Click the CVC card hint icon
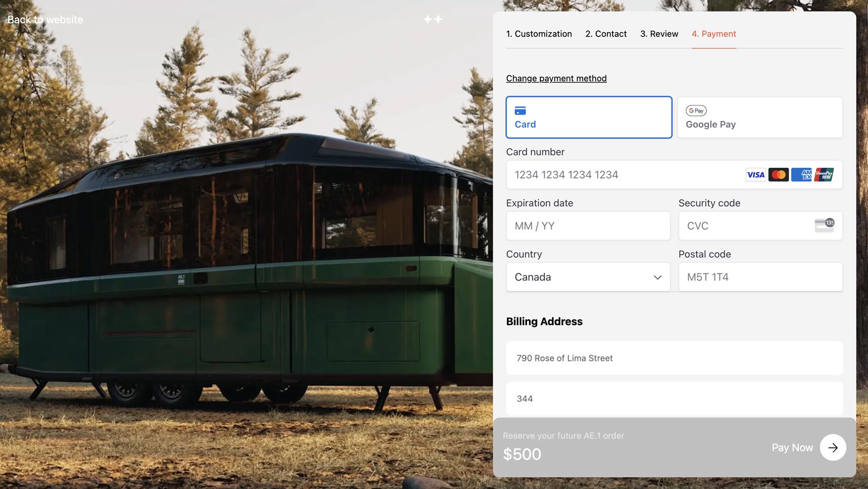Viewport: 868px width, 489px height. pyautogui.click(x=825, y=226)
